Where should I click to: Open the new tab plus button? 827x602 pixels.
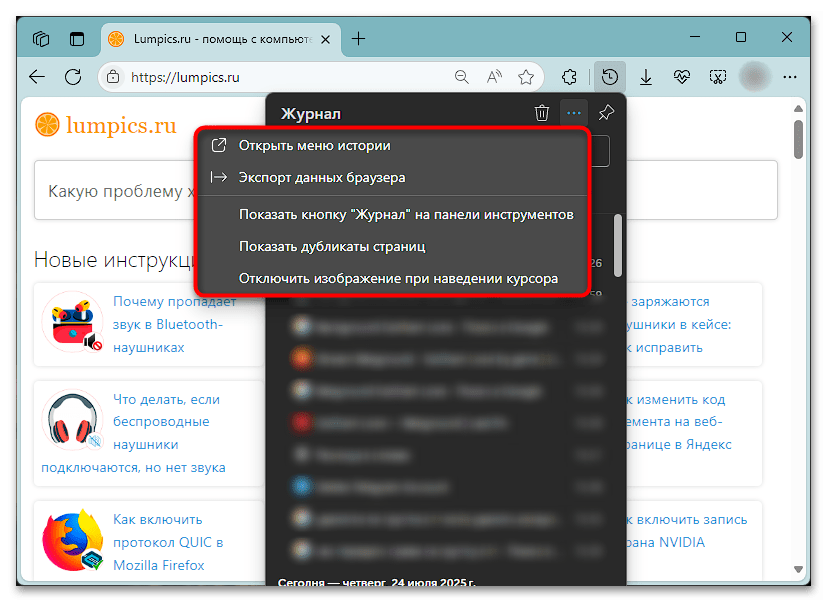(357, 39)
